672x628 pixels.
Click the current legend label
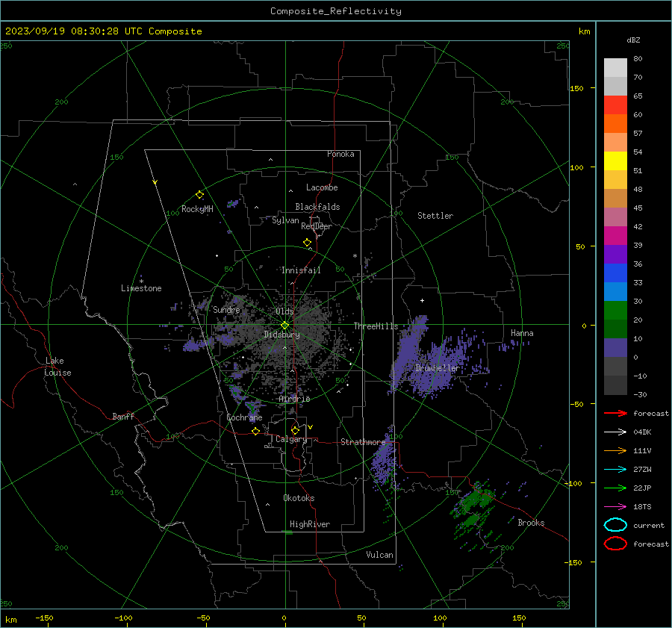coord(648,525)
